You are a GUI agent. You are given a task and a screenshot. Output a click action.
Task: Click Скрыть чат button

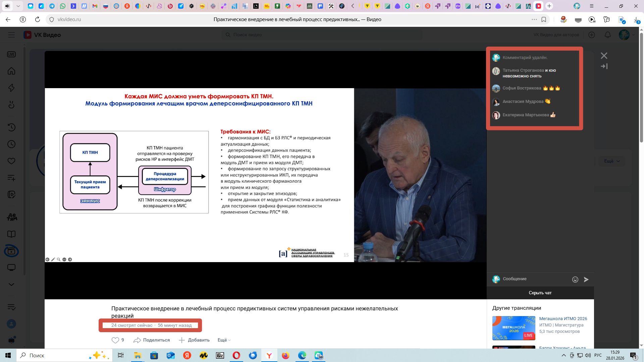coord(540,293)
